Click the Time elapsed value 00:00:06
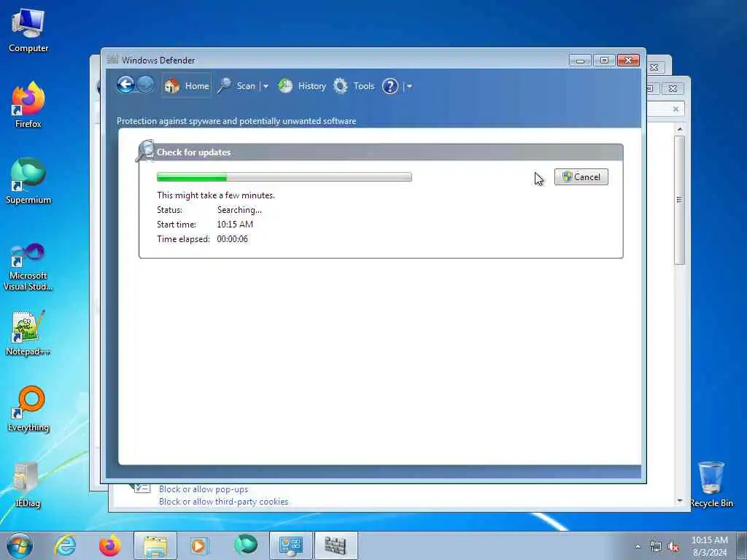The height and width of the screenshot is (560, 747). click(233, 239)
